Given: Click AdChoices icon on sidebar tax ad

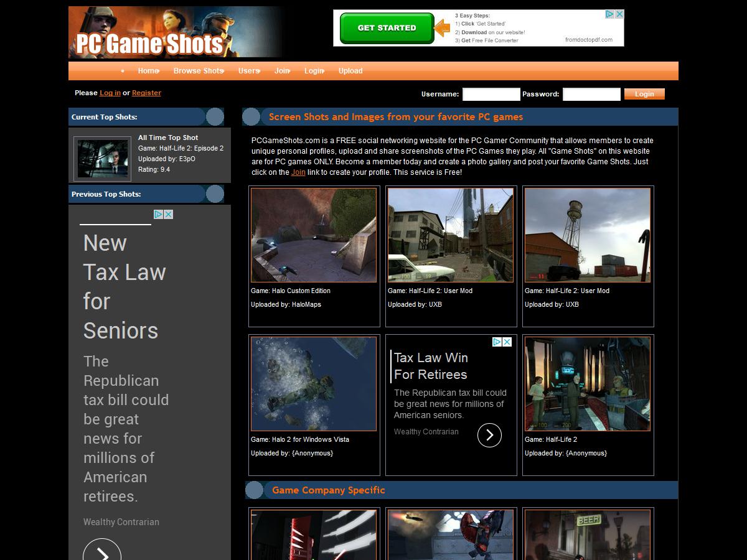Looking at the screenshot, I should pos(159,214).
